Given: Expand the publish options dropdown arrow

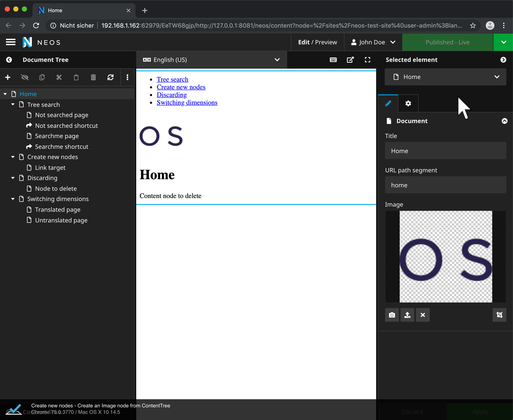Looking at the screenshot, I should pos(503,42).
